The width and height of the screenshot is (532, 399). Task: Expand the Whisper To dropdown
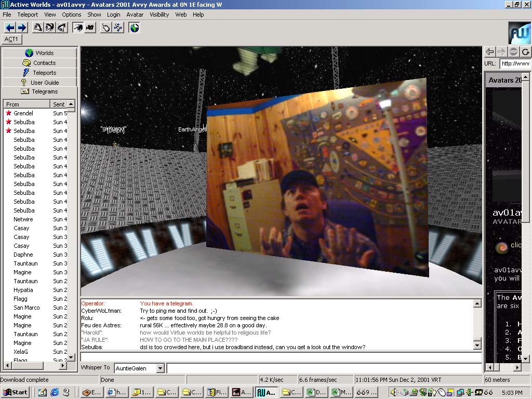[160, 368]
